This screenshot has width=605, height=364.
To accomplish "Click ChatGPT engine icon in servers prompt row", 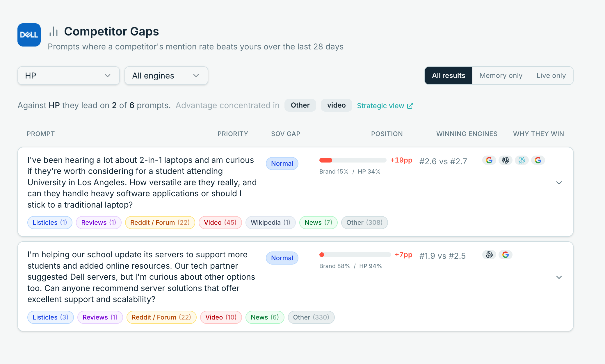I will click(489, 255).
